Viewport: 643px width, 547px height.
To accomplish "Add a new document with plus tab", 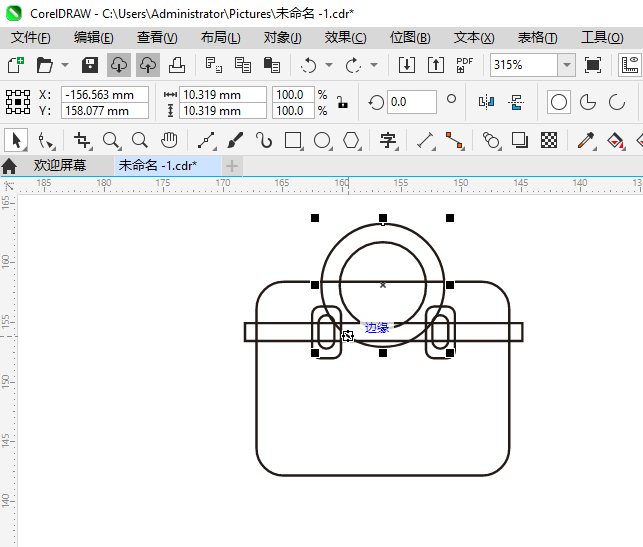I will [232, 165].
